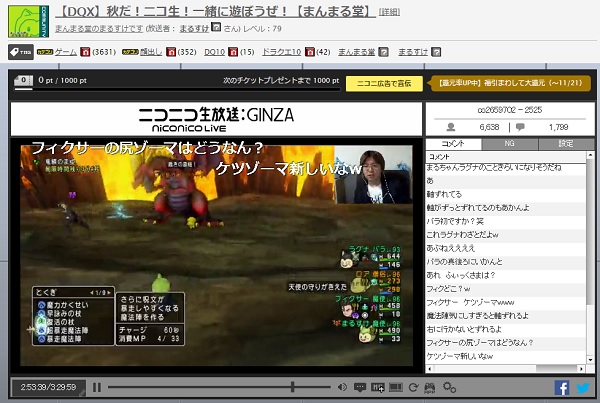Screen dimensions: 600x403
Task: Select the 設定 tab
Action: click(x=566, y=144)
